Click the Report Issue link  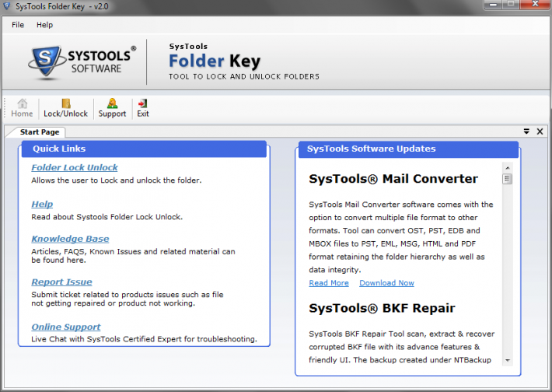point(61,282)
